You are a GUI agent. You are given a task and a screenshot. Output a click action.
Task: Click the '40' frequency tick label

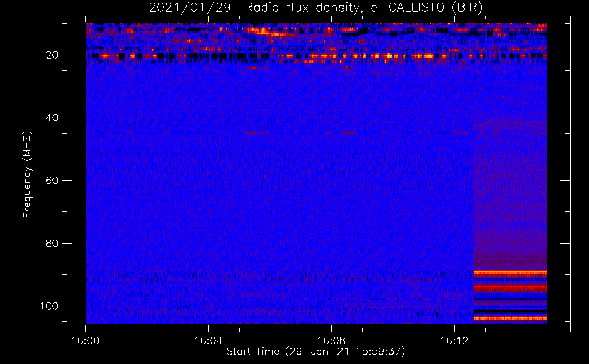tap(52, 118)
